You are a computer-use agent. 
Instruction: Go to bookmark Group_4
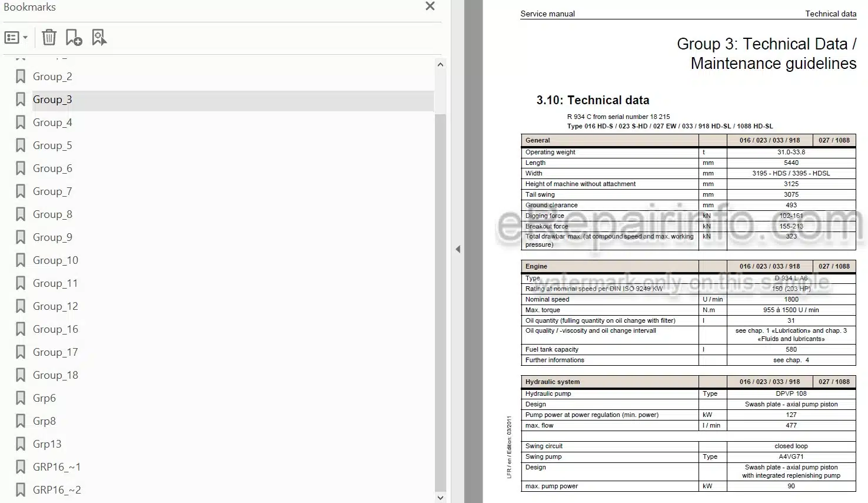point(52,123)
